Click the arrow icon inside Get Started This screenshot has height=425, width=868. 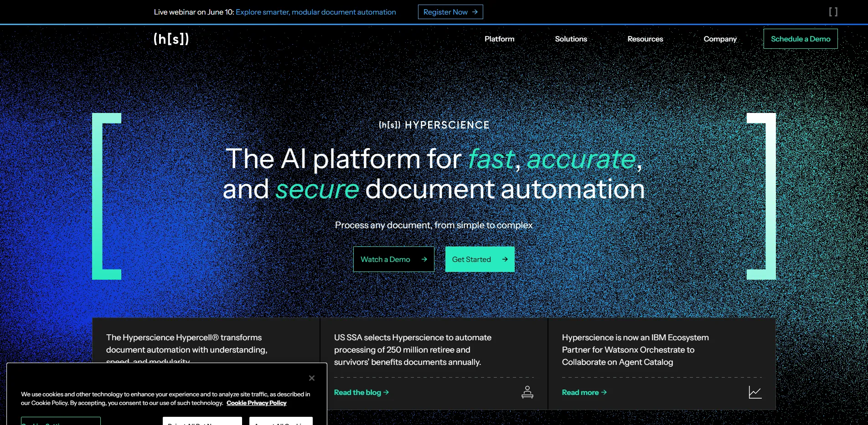(504, 259)
